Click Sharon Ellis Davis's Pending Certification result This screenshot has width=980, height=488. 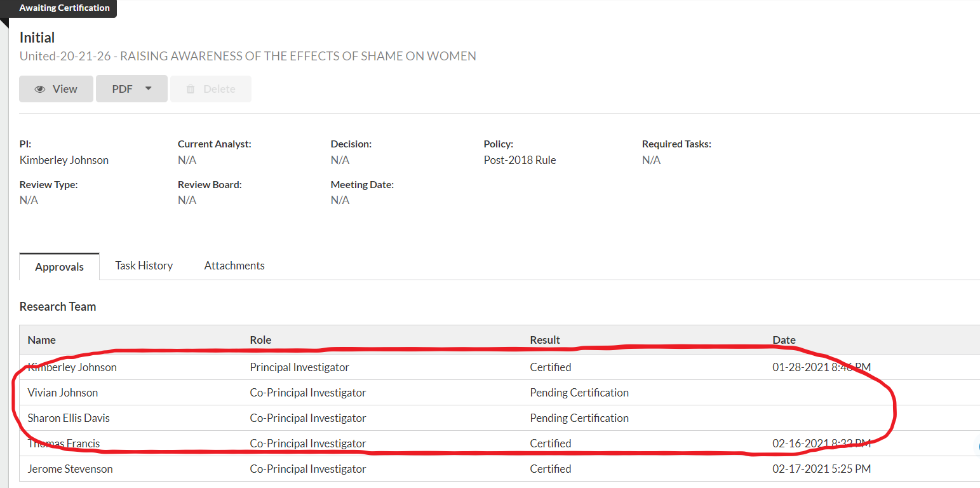click(579, 418)
